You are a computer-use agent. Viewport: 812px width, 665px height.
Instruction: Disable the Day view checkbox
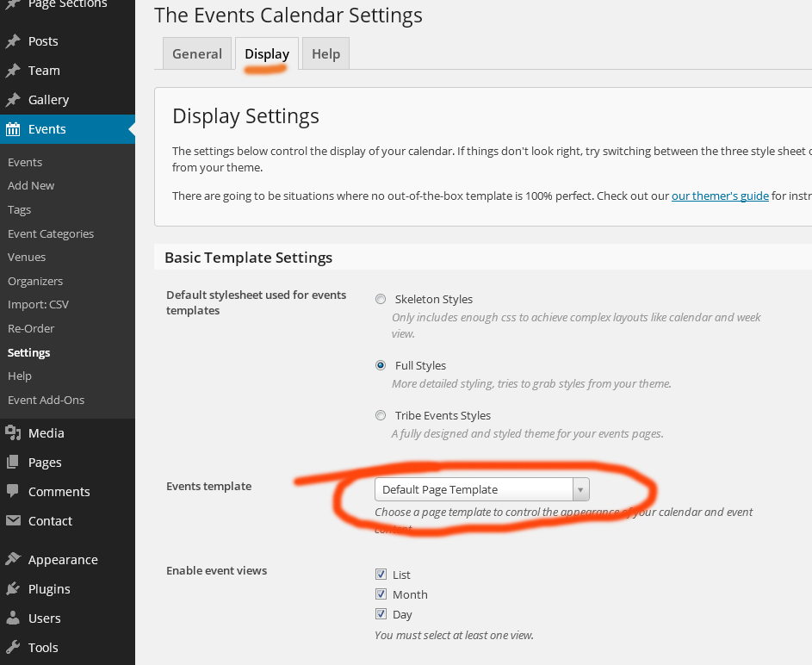click(x=381, y=614)
